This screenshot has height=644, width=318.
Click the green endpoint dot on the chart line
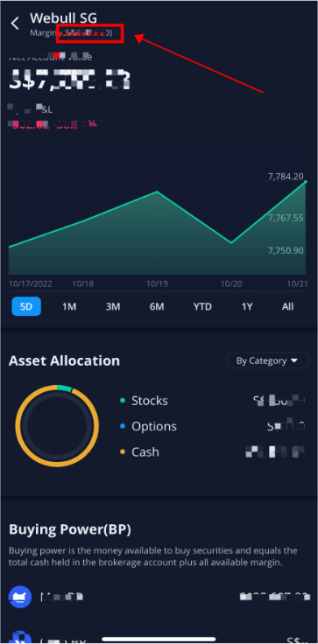305,181
